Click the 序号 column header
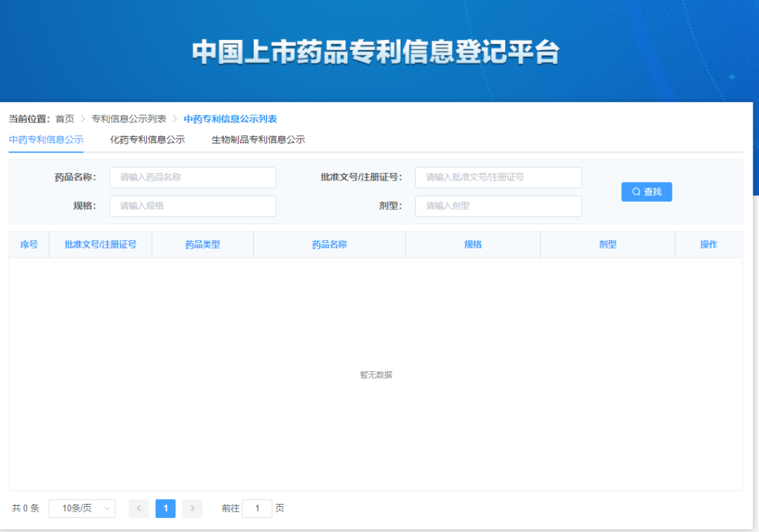 tap(29, 245)
